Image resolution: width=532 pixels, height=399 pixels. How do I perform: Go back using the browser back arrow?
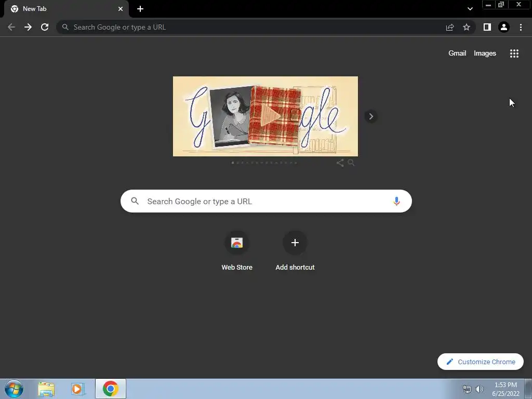[x=11, y=27]
